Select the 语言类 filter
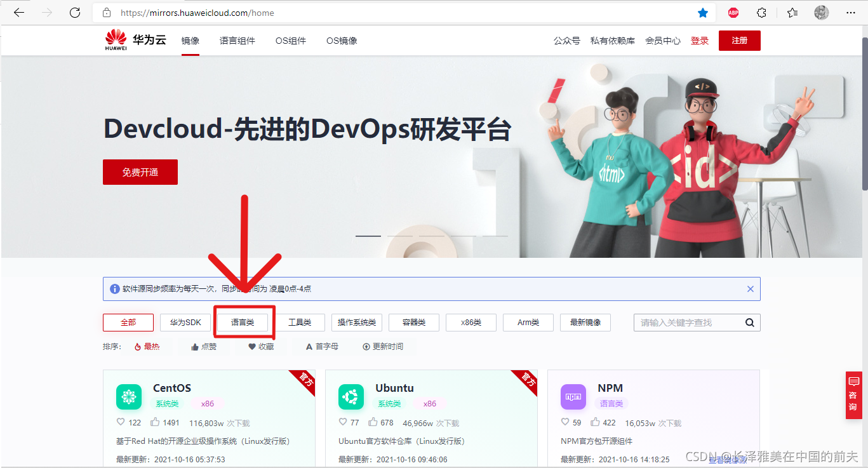Image resolution: width=868 pixels, height=468 pixels. (243, 323)
